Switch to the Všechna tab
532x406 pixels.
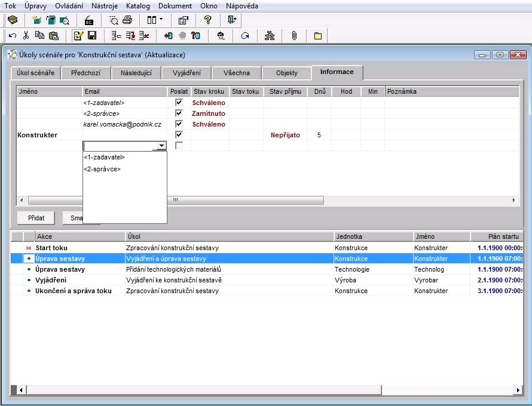(237, 73)
